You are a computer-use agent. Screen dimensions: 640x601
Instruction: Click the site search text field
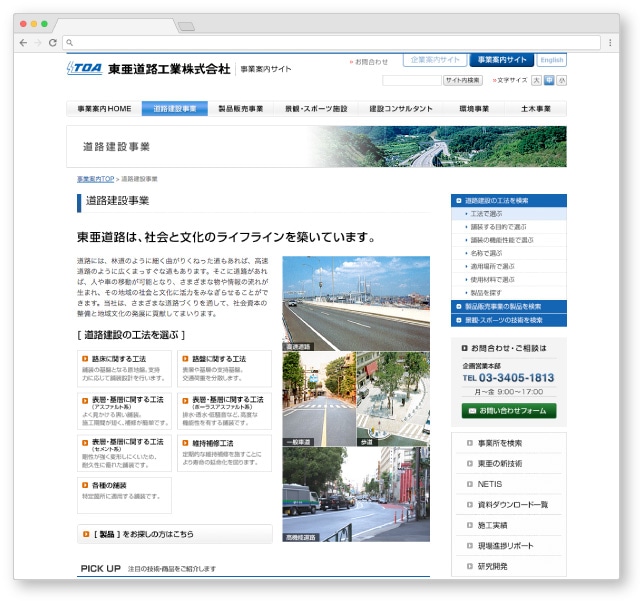[412, 80]
